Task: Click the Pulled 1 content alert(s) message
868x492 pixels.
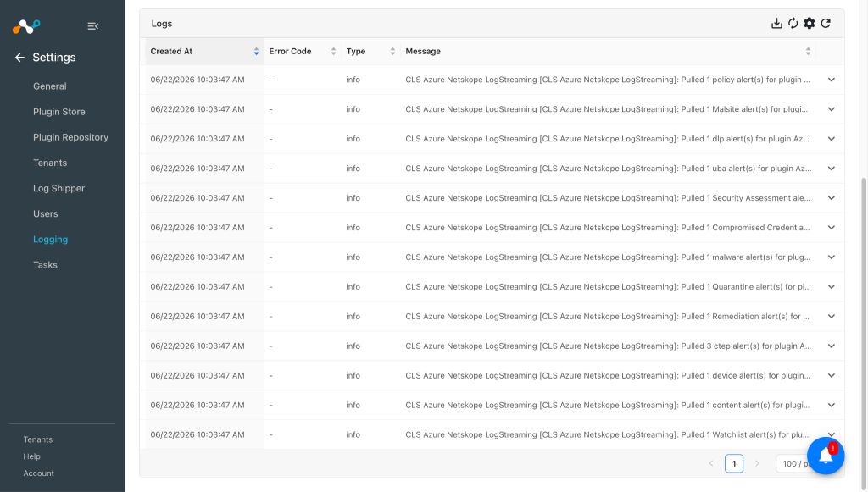Action: 607,406
